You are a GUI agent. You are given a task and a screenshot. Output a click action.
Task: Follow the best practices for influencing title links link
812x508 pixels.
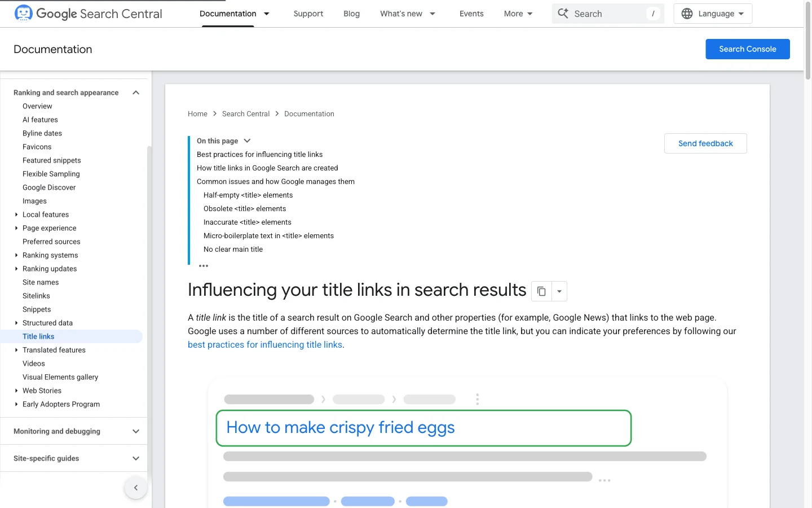265,345
